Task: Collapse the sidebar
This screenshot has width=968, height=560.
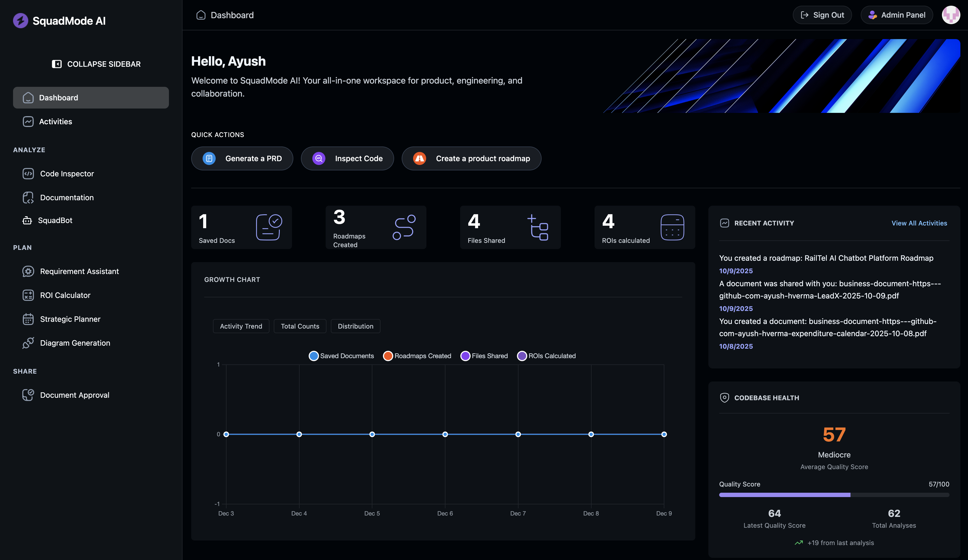Action: tap(96, 64)
